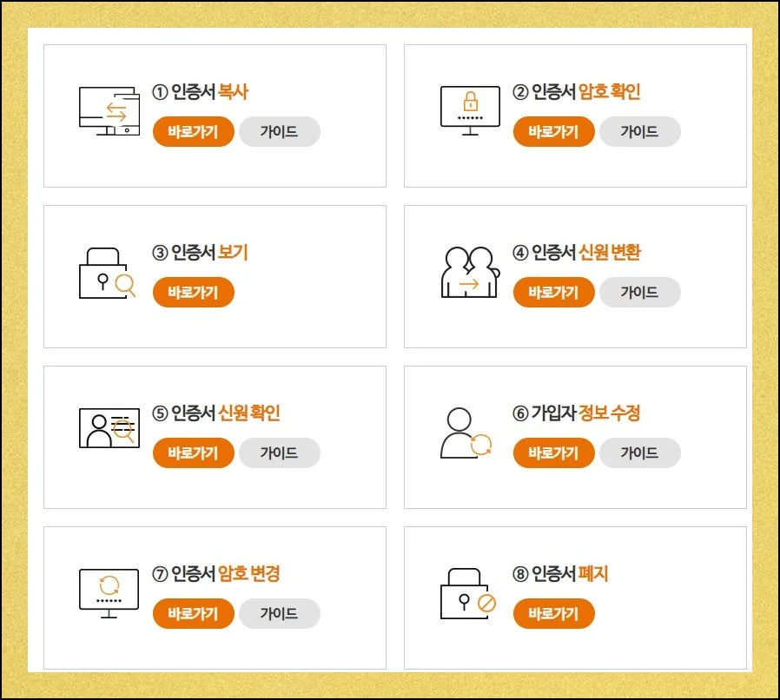Open 바로가기 for 인증서 신원 확인
The width and height of the screenshot is (780, 700).
(x=193, y=453)
